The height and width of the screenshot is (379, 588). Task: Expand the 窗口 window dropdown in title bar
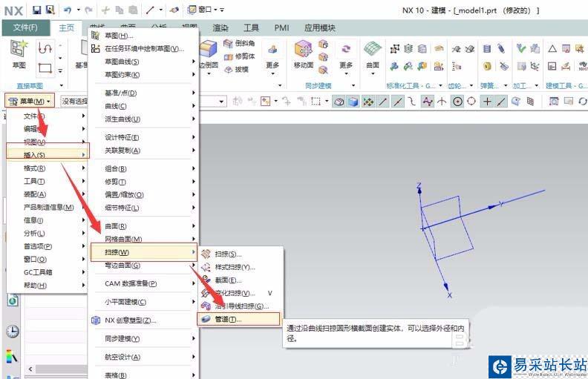(x=209, y=10)
